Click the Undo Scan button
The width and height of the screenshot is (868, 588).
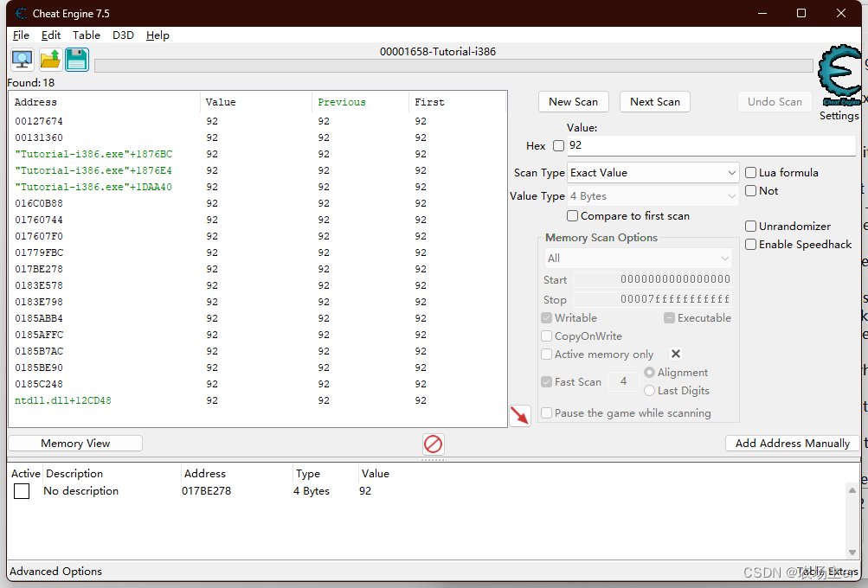point(775,102)
